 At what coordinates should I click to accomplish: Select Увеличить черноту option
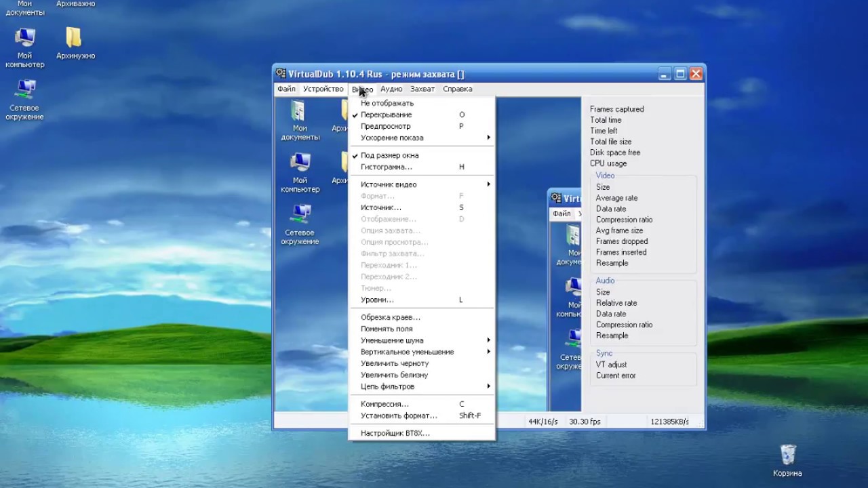[421, 363]
